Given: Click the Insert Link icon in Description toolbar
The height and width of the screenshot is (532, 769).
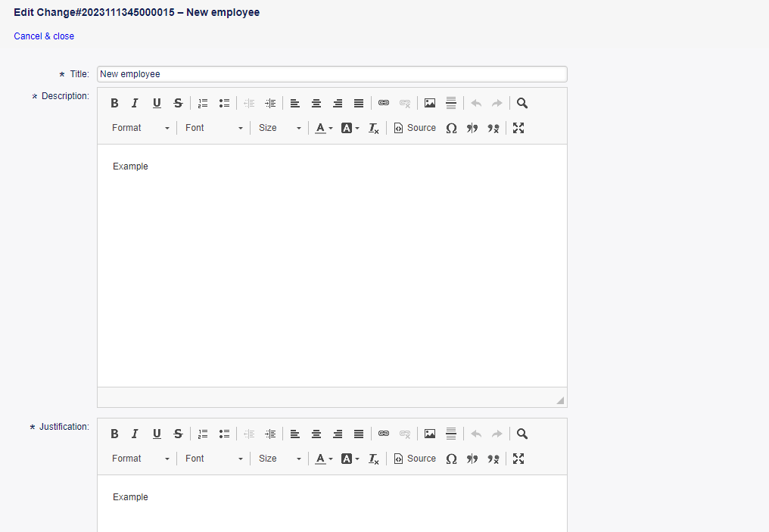Looking at the screenshot, I should tap(384, 104).
